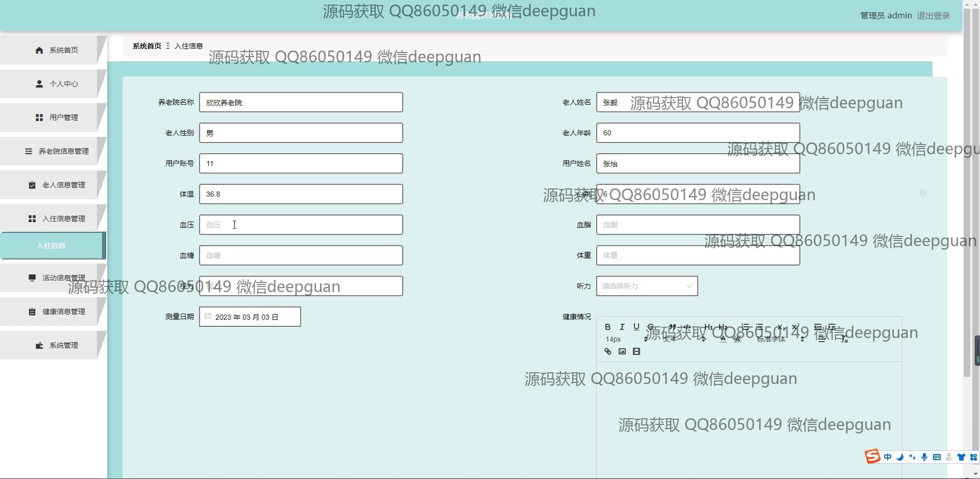Toggle Chinese/English mode in Sogou bar

tap(888, 457)
